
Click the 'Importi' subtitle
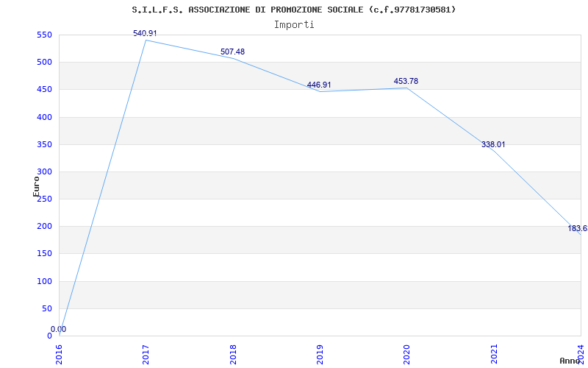294,25
